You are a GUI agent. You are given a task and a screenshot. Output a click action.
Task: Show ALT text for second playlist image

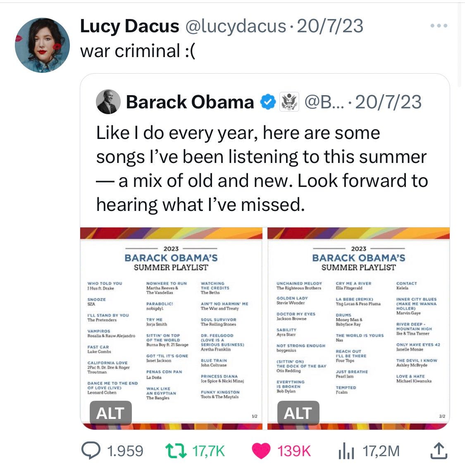(298, 413)
